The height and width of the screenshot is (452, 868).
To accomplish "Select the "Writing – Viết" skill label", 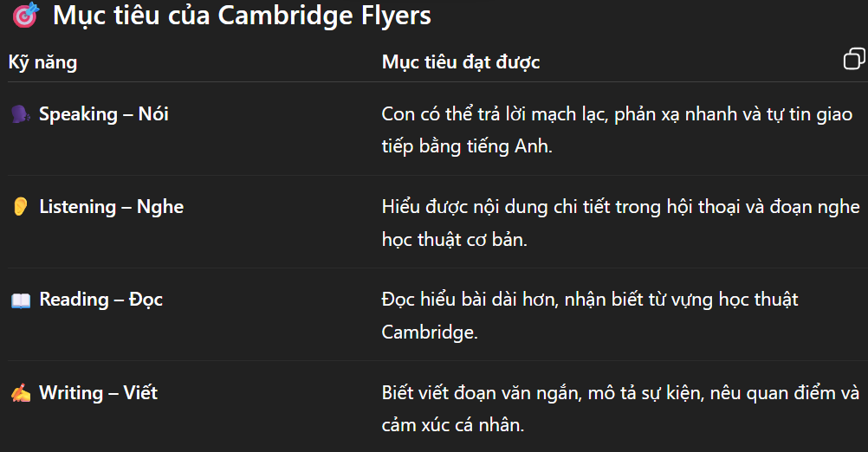I will (98, 393).
